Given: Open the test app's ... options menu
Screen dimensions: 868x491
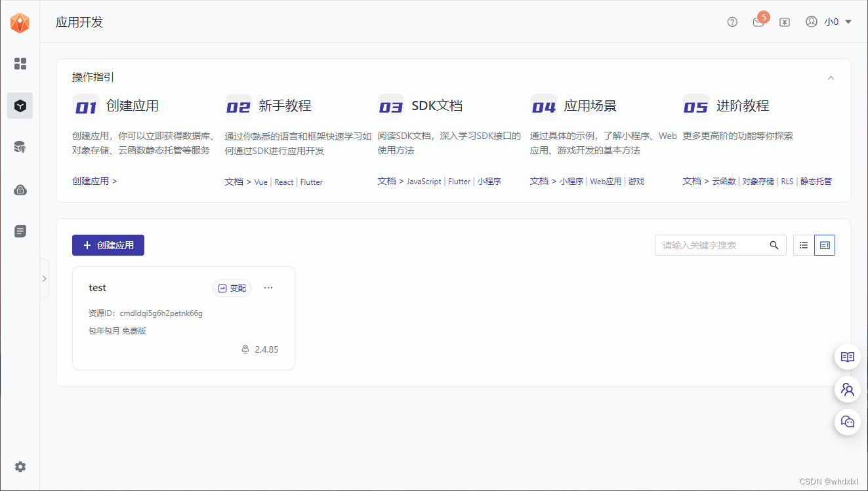Looking at the screenshot, I should point(268,287).
